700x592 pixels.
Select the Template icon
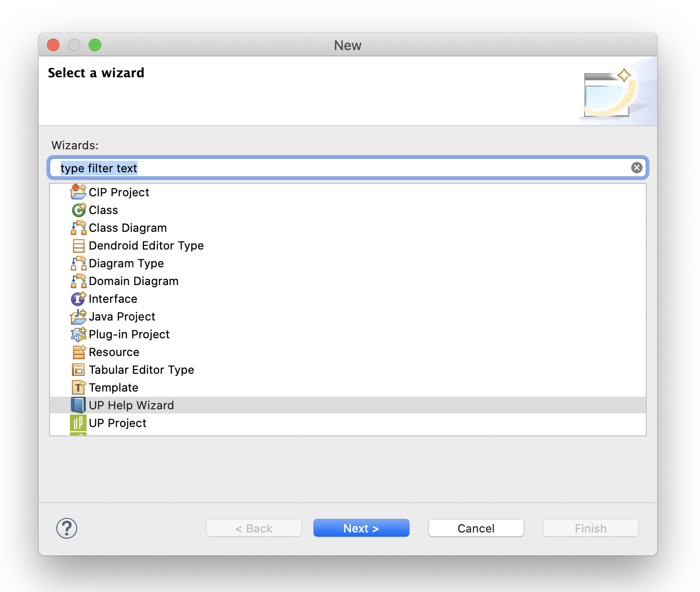click(78, 387)
